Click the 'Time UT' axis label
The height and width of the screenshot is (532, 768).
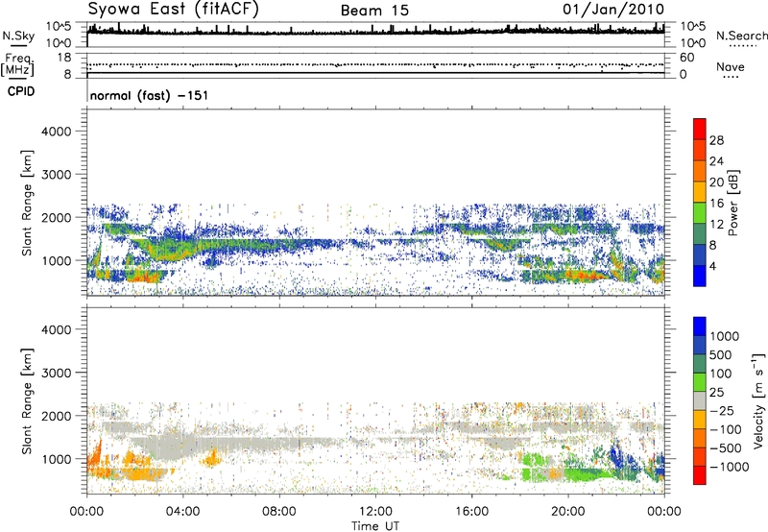(x=375, y=526)
